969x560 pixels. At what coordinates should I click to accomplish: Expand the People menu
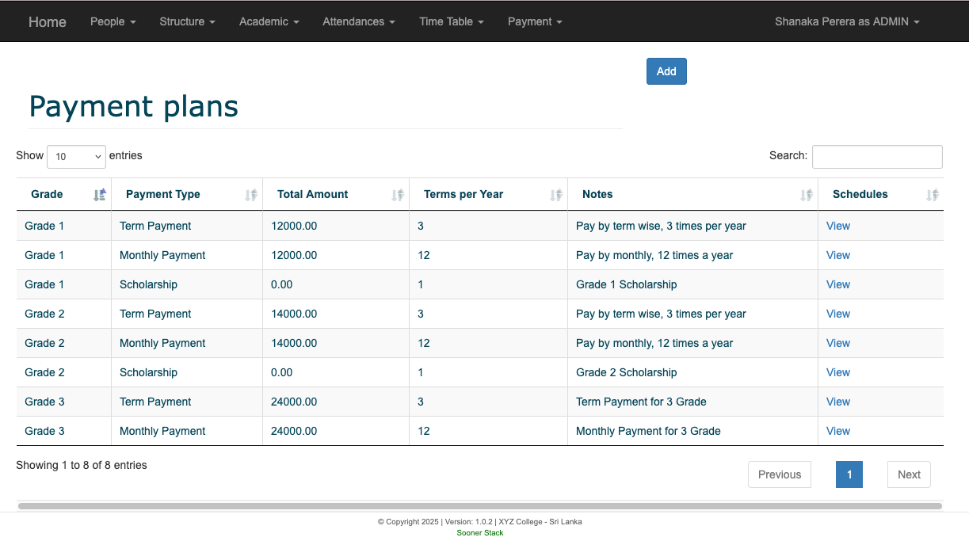click(x=113, y=21)
